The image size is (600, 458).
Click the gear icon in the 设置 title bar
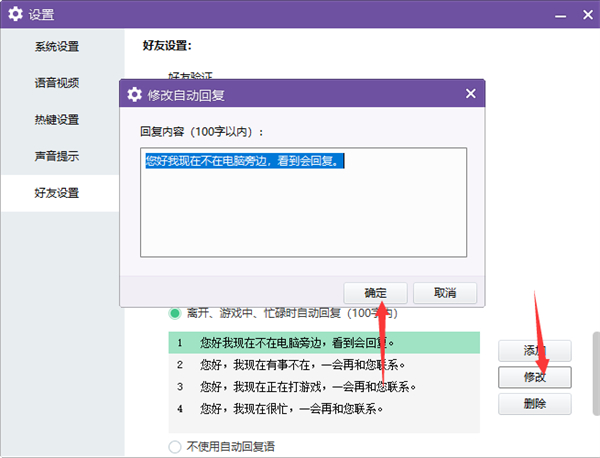[16, 14]
